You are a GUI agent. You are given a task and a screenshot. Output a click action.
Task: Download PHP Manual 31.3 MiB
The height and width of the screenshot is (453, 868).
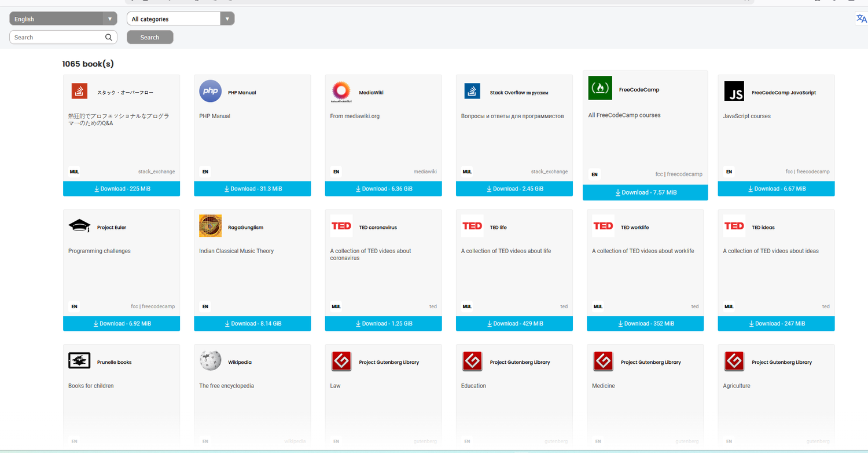coord(252,189)
